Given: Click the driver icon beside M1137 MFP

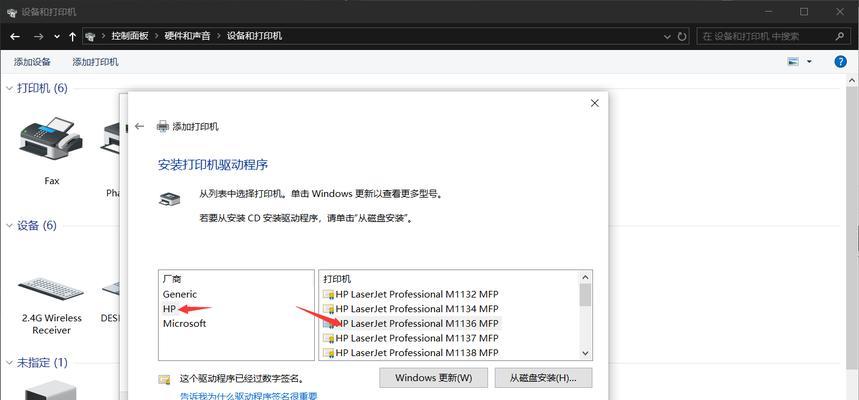Looking at the screenshot, I should 329,339.
